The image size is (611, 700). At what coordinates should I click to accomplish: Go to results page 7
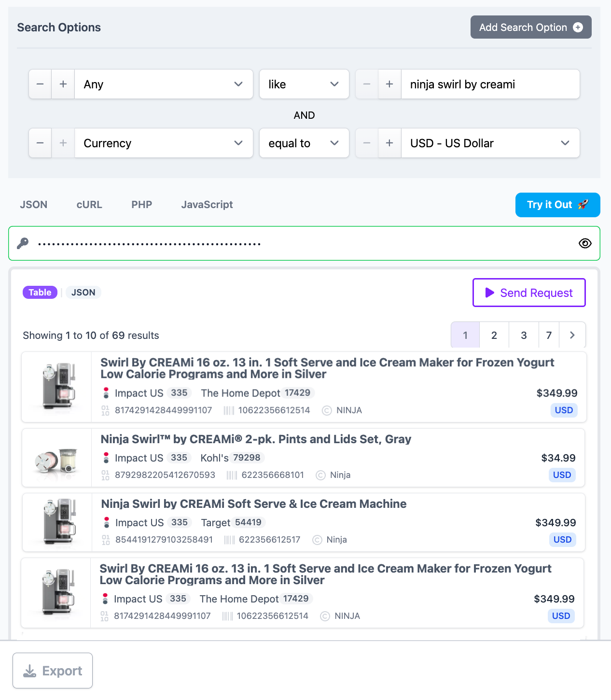549,335
